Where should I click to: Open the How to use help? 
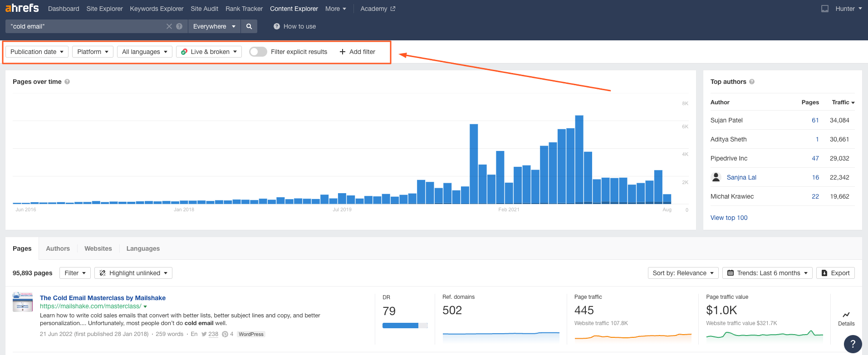tap(295, 26)
